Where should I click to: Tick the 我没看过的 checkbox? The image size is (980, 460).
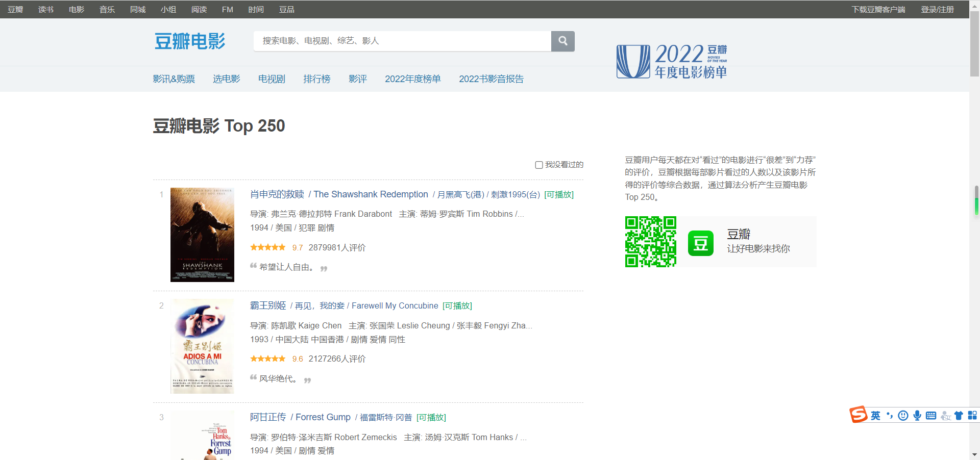pos(538,165)
